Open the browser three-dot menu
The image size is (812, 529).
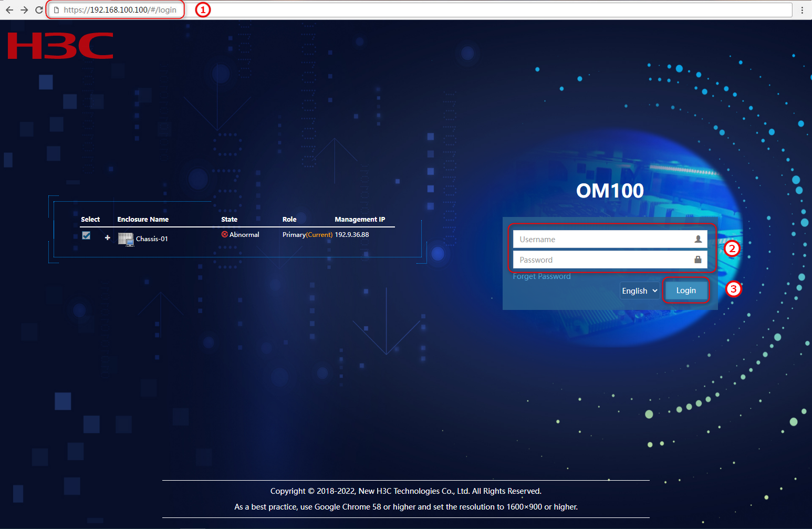point(802,10)
